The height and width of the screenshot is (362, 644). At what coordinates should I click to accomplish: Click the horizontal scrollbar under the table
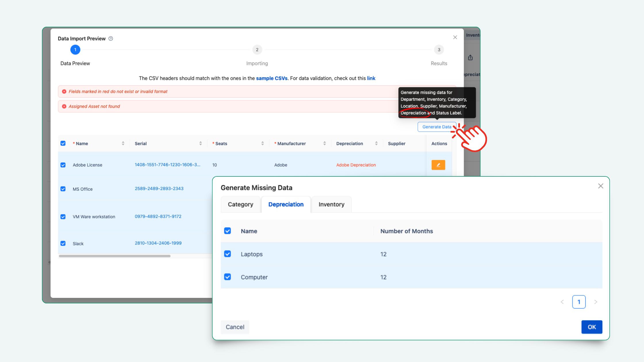click(x=114, y=256)
